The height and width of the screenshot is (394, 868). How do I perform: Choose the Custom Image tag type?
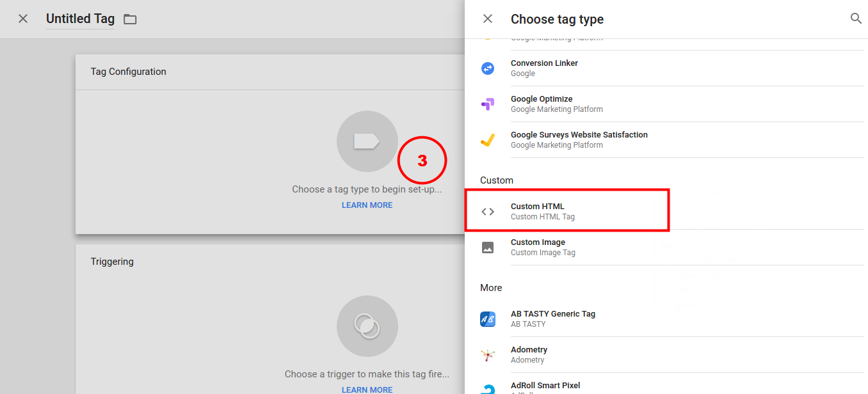click(671, 248)
